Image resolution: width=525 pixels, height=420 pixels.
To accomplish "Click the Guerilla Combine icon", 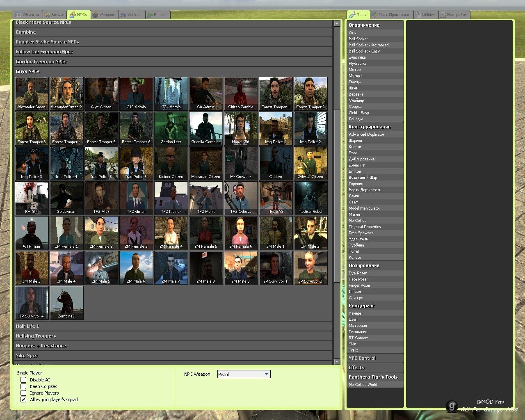I will pos(206,129).
